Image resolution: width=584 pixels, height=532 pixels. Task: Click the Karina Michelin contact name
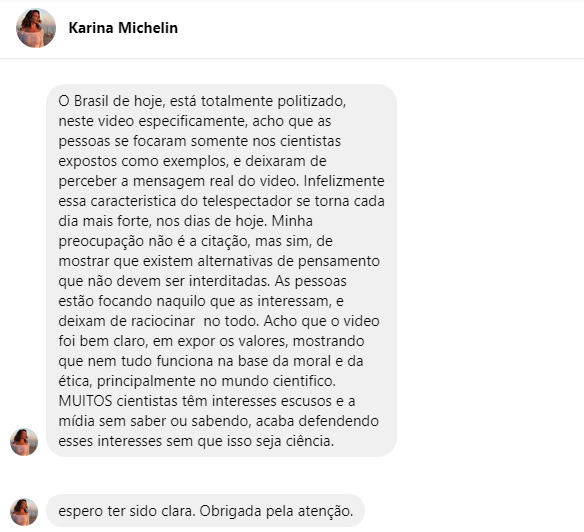tap(123, 28)
